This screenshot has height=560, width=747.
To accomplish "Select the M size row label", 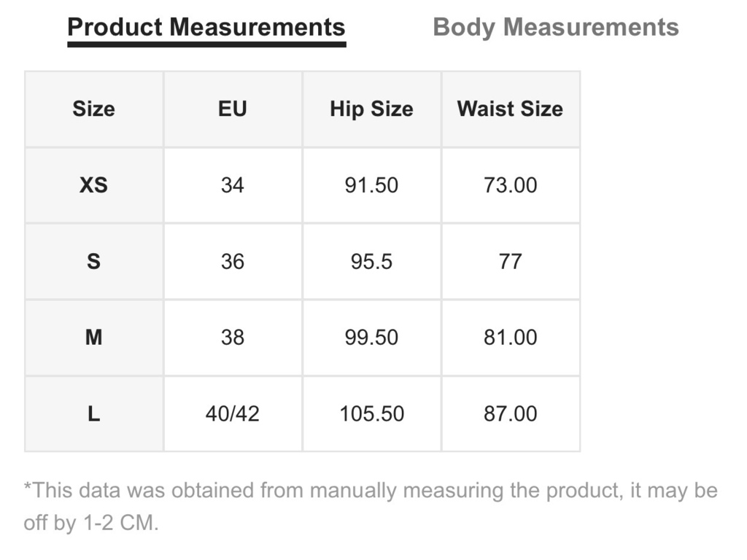I will [x=94, y=338].
